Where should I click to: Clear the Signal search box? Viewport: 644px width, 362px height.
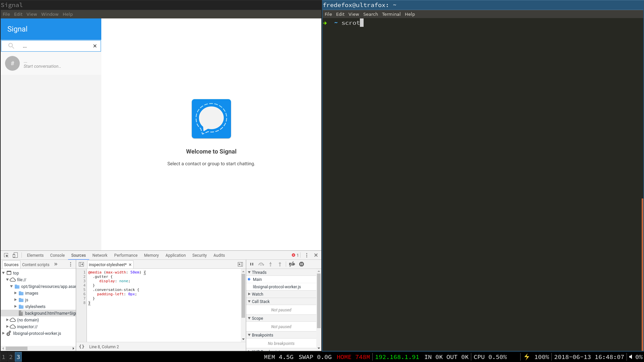coord(95,46)
